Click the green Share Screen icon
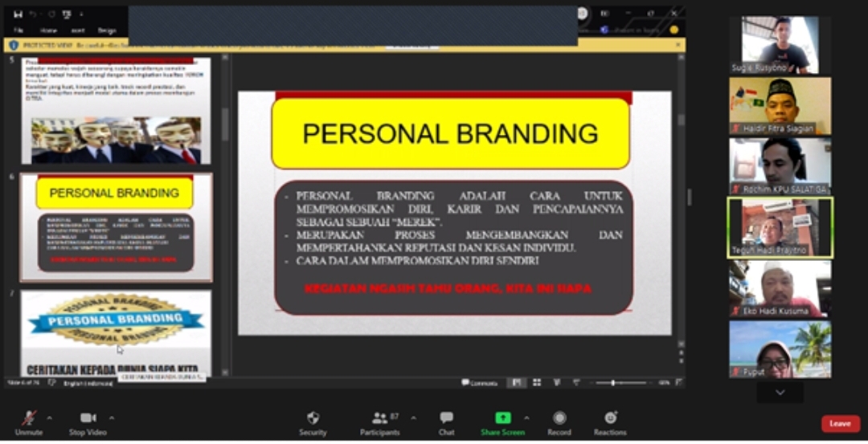The width and height of the screenshot is (868, 444). pyautogui.click(x=502, y=418)
